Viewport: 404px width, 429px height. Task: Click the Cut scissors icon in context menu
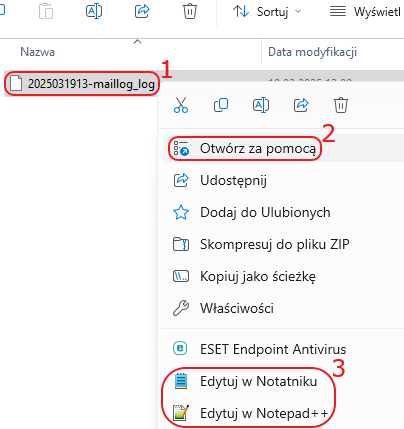click(x=181, y=105)
